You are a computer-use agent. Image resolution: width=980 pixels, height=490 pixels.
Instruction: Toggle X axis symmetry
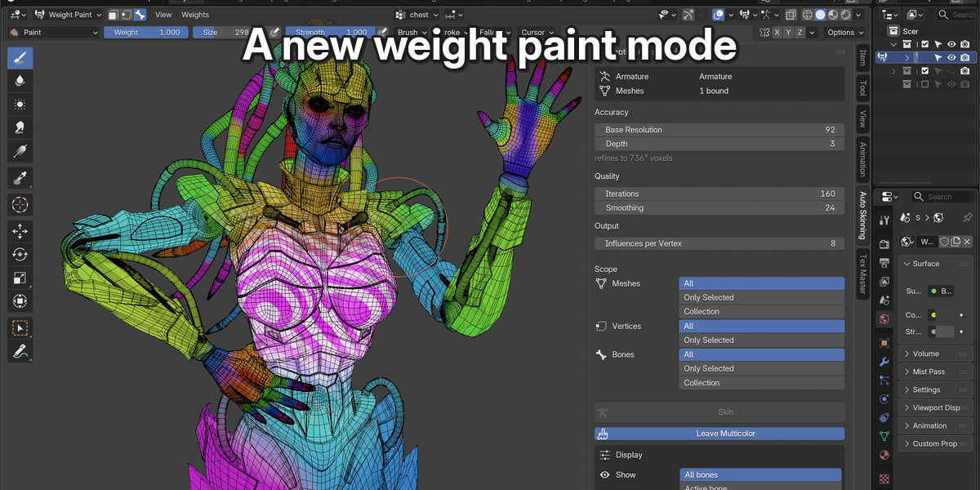(x=777, y=33)
